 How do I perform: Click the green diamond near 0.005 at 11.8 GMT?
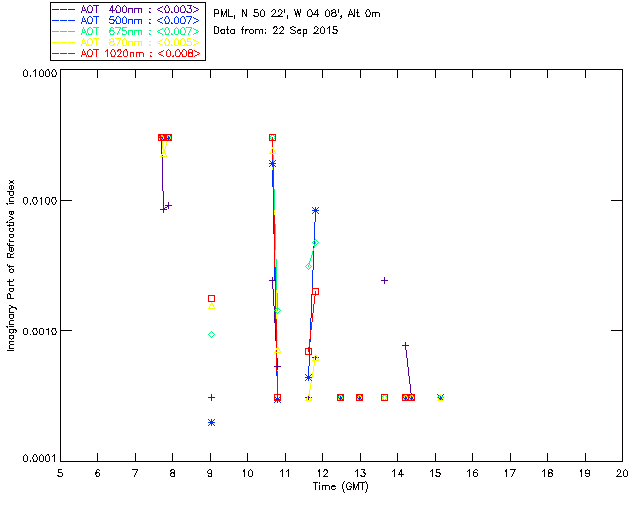coord(315,243)
